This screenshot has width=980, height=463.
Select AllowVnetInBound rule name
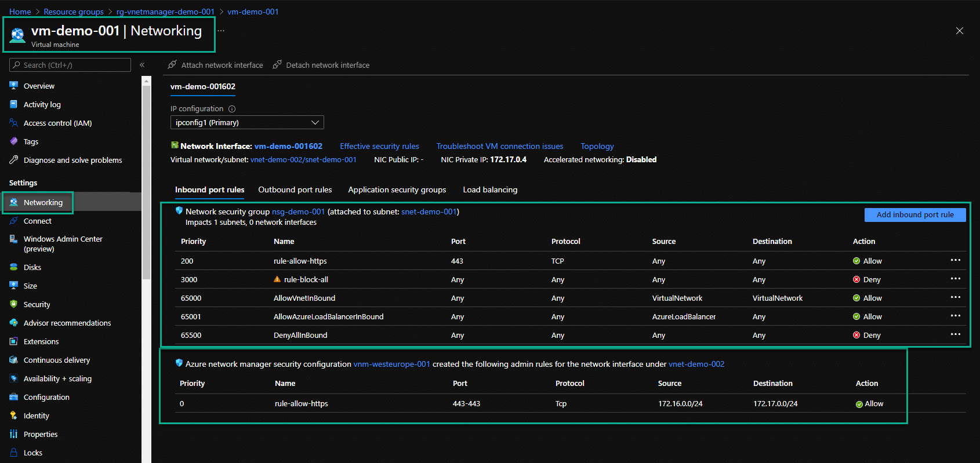coord(304,298)
